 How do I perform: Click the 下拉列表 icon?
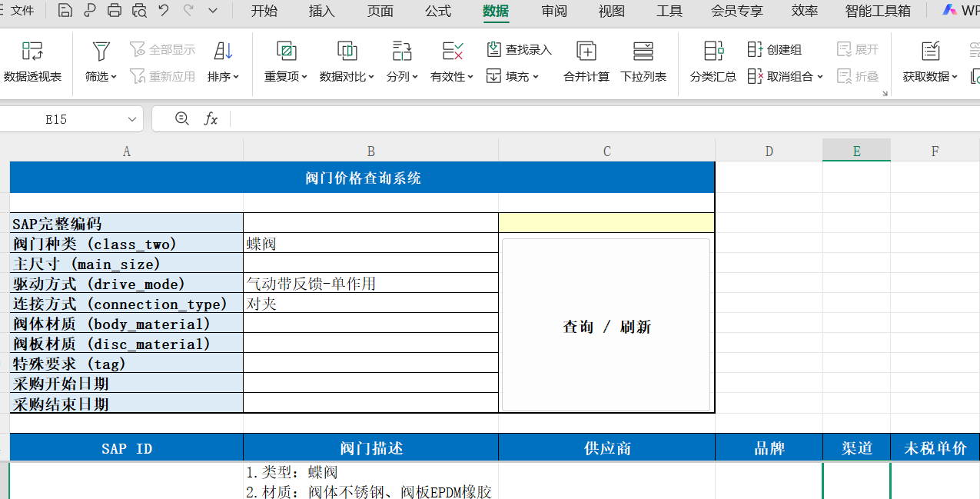pos(643,52)
